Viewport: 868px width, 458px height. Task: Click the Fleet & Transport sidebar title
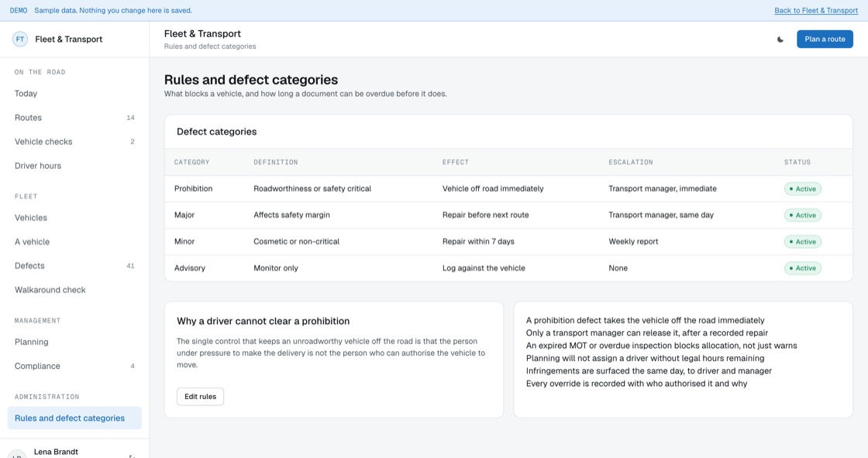(x=69, y=40)
